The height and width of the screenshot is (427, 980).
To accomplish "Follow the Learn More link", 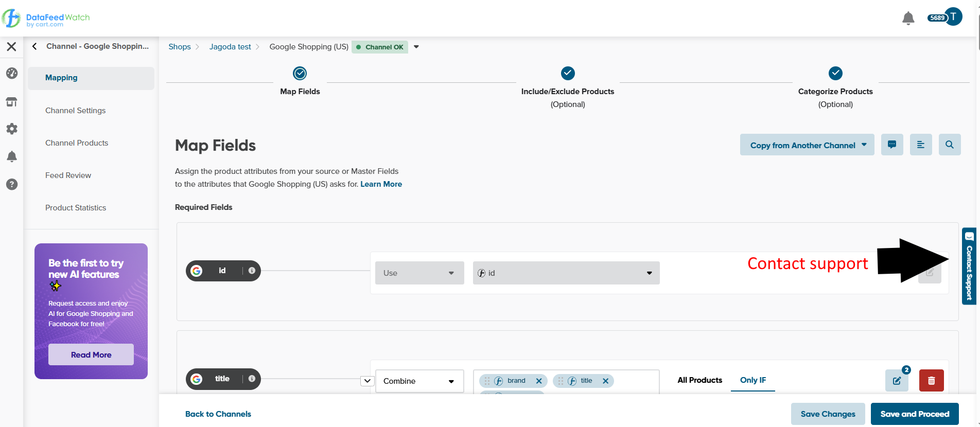I will coord(381,184).
